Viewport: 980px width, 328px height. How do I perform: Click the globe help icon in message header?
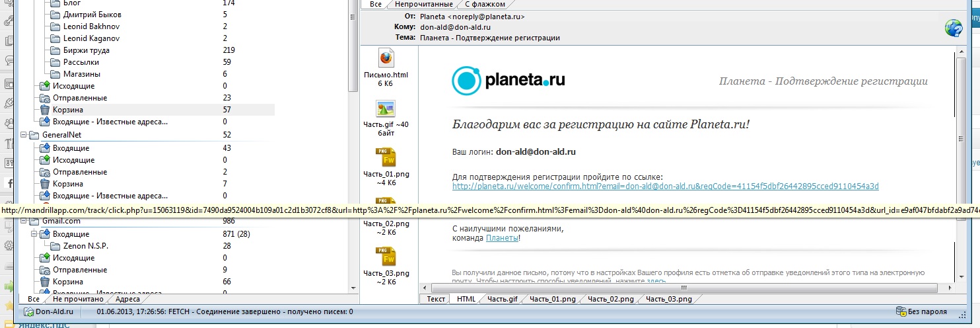(954, 28)
